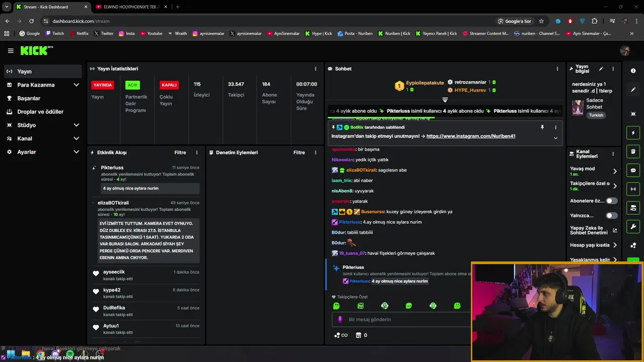Click the KICK logo
644x362 pixels.
[36, 50]
